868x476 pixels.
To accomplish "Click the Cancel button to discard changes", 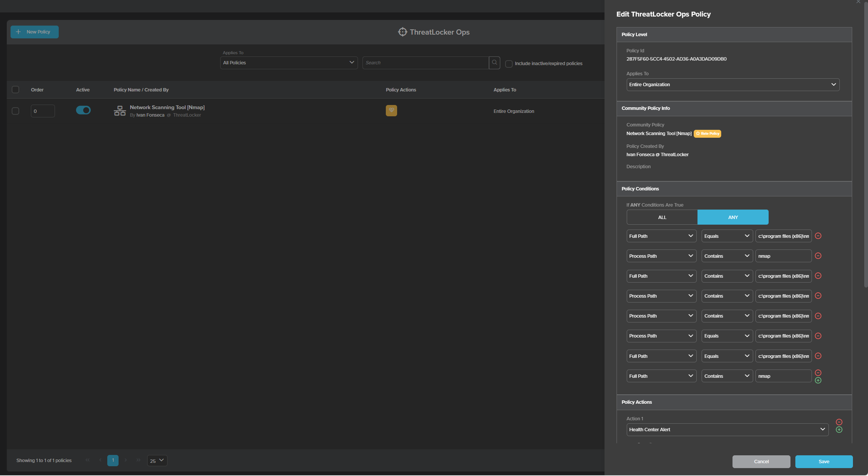I will click(761, 462).
